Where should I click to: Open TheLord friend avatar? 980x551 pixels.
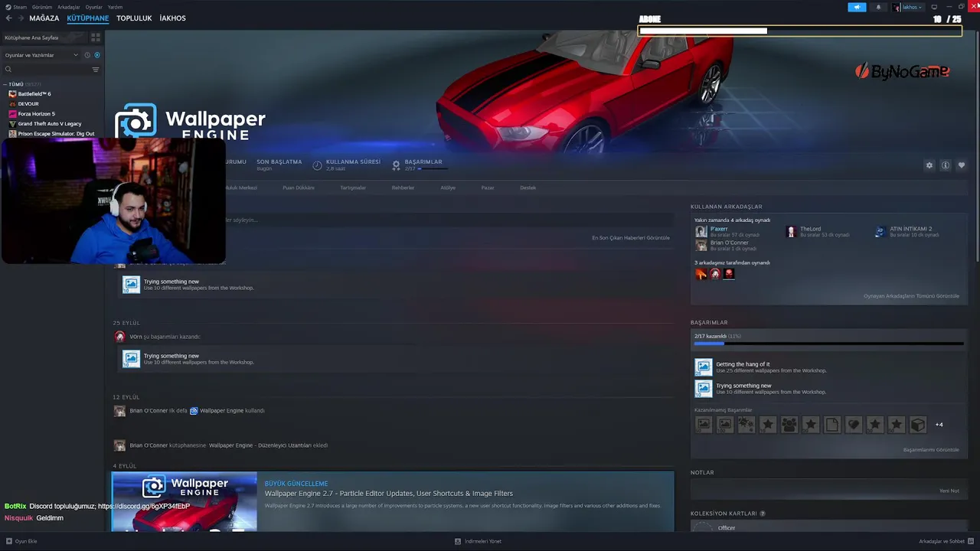pyautogui.click(x=792, y=231)
